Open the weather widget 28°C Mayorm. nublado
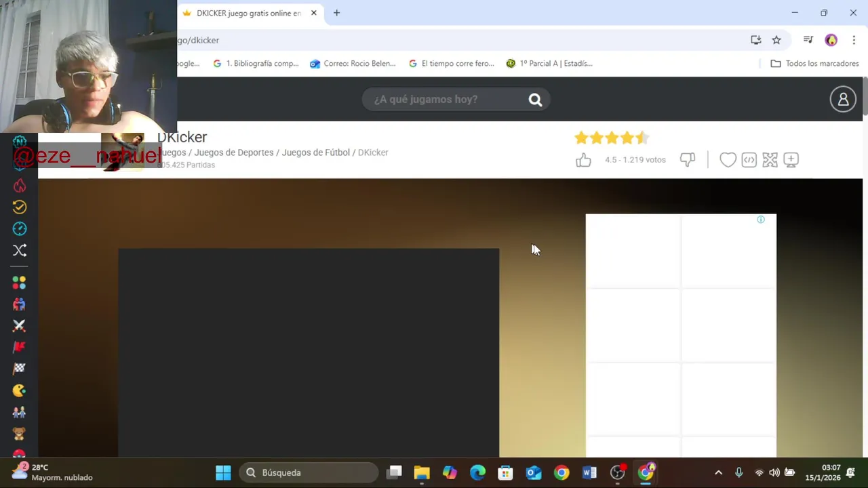Image resolution: width=868 pixels, height=488 pixels. [53, 472]
